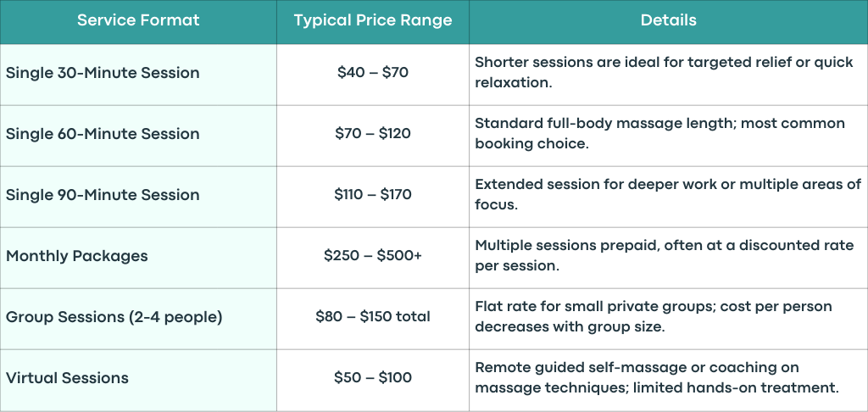Select the Single 90-Minute Session cell
The height and width of the screenshot is (412, 868).
138,197
